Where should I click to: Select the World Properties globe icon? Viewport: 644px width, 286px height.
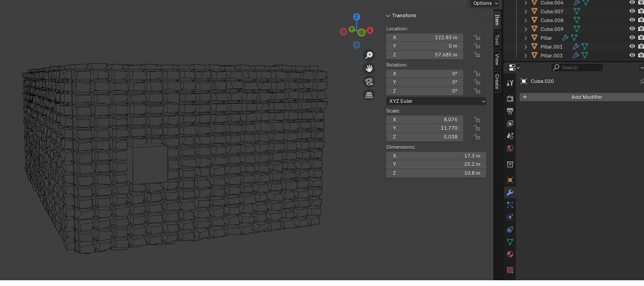[510, 149]
